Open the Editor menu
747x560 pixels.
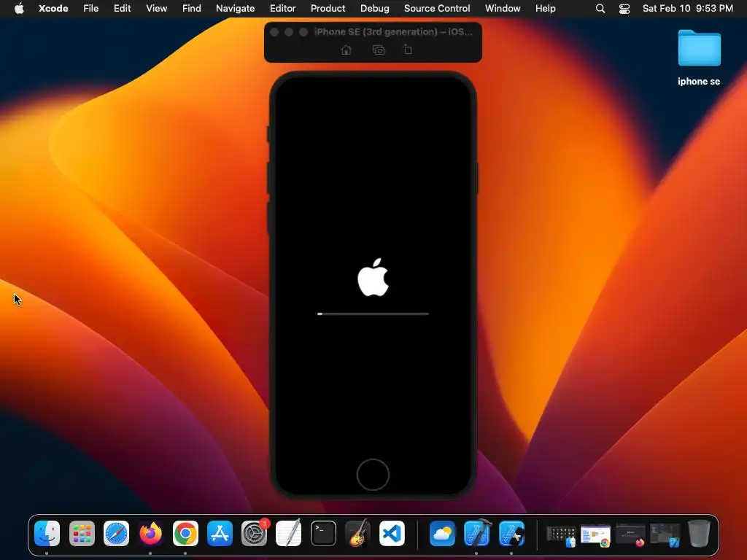[282, 8]
